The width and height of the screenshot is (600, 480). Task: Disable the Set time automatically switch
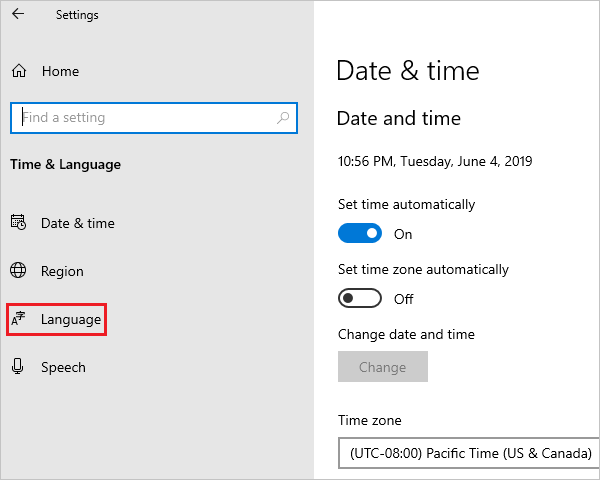(360, 233)
